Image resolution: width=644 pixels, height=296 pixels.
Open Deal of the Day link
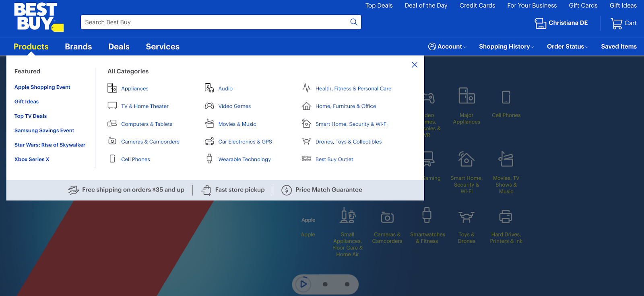(x=426, y=6)
